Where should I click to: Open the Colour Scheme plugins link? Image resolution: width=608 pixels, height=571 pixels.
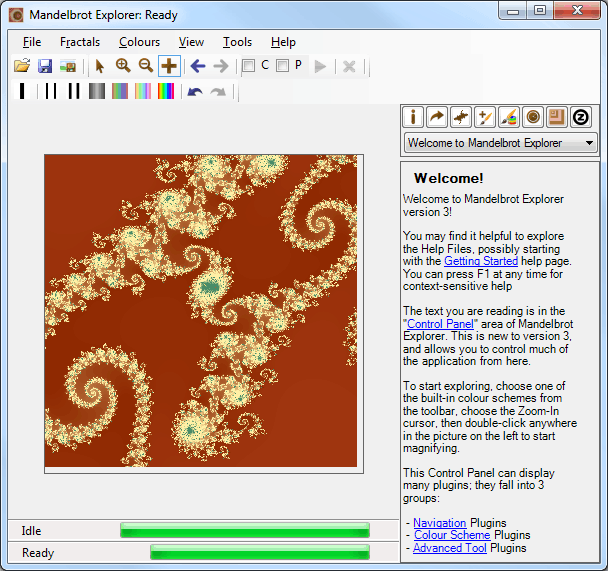click(x=452, y=535)
